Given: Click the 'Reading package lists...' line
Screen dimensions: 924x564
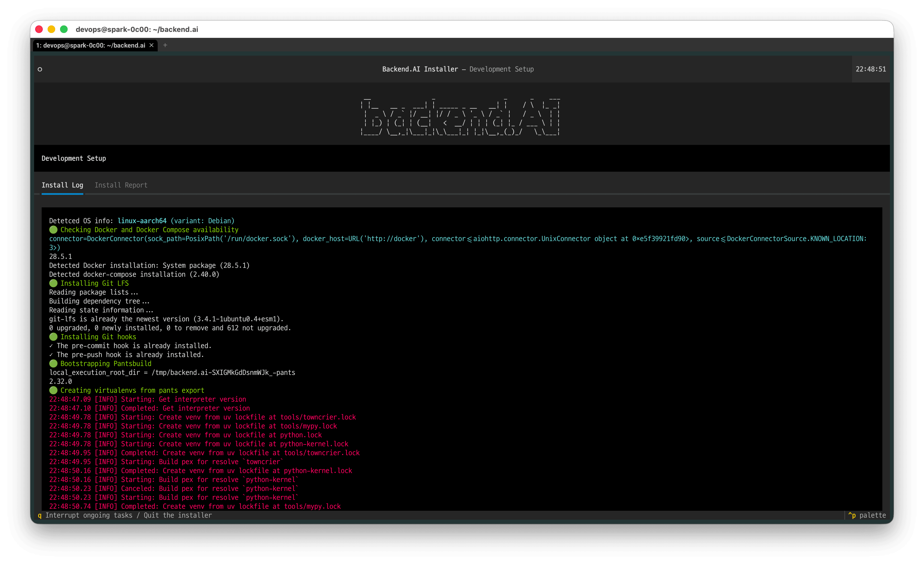Looking at the screenshot, I should [x=94, y=292].
